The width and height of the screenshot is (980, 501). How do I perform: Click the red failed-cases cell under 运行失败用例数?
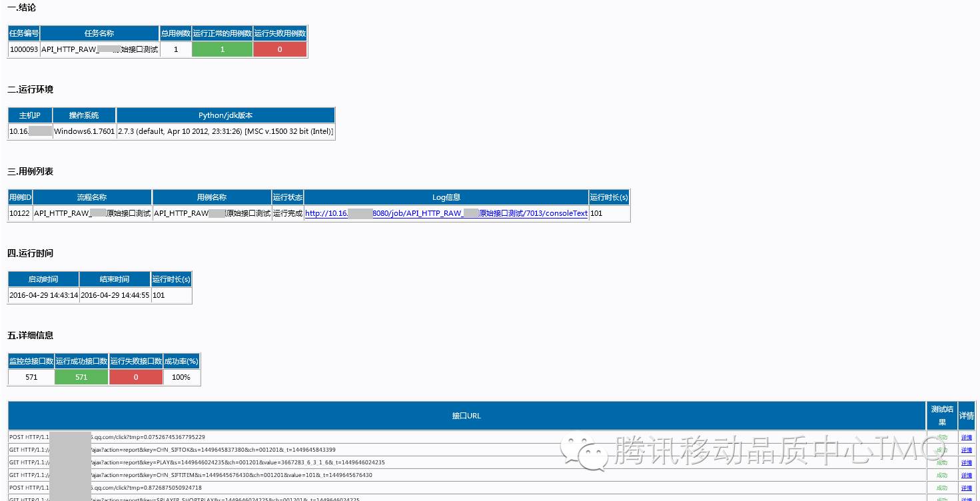point(280,49)
